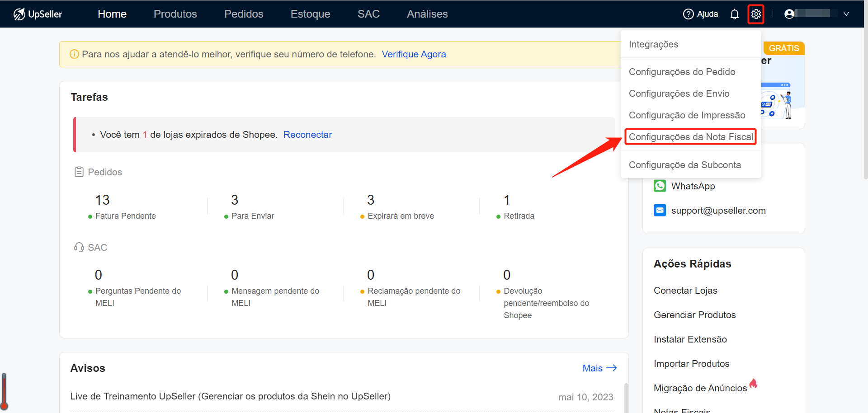This screenshot has width=868, height=413.
Task: Open the Live de Treinamento UpSeller notice
Action: [x=231, y=396]
